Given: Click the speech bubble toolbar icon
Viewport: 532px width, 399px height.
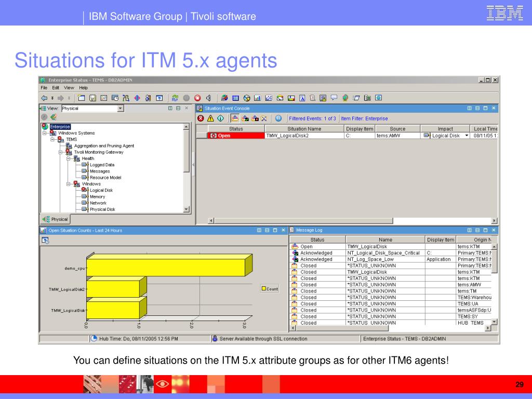Looking at the screenshot, I should [334, 98].
